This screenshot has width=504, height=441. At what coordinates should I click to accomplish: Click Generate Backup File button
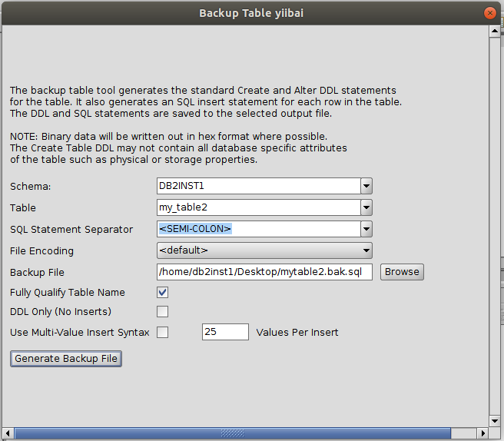66,359
